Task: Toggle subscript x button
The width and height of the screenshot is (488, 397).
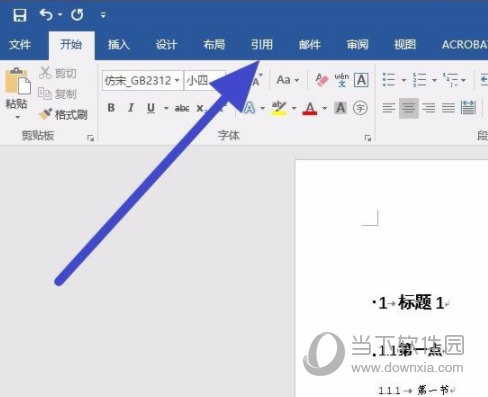Action: point(200,108)
